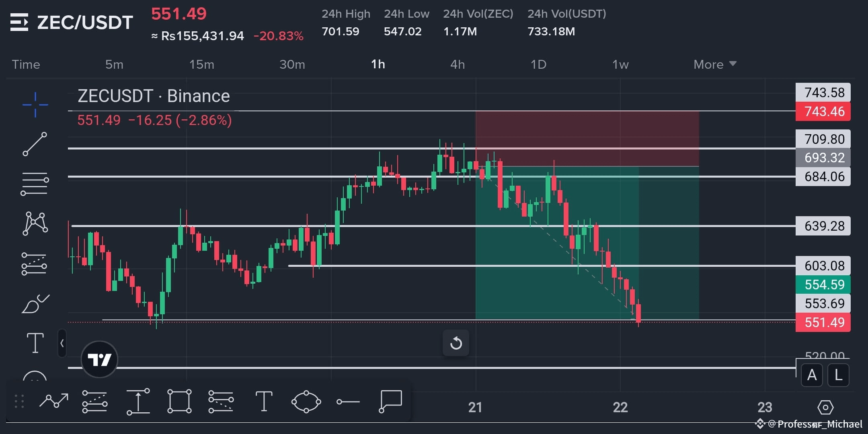This screenshot has height=434, width=868.
Task: Click the 24h Vol(ZEC) value 1.17M
Action: (460, 31)
